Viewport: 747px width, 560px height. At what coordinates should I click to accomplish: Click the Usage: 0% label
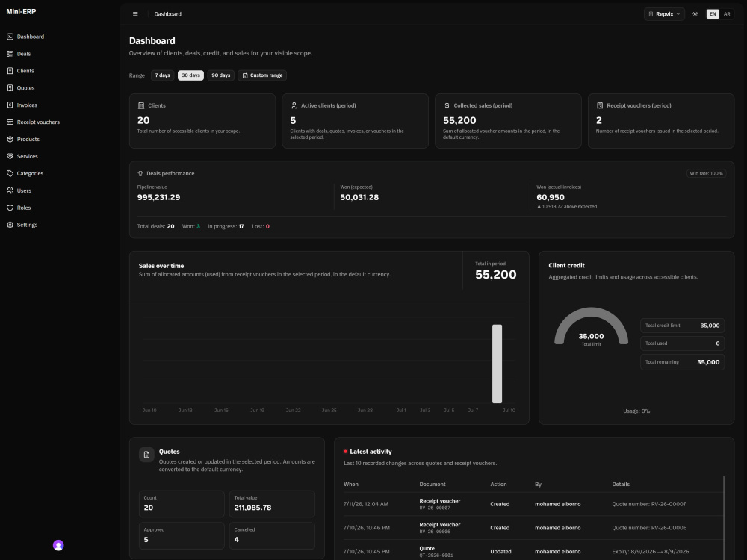[636, 411]
